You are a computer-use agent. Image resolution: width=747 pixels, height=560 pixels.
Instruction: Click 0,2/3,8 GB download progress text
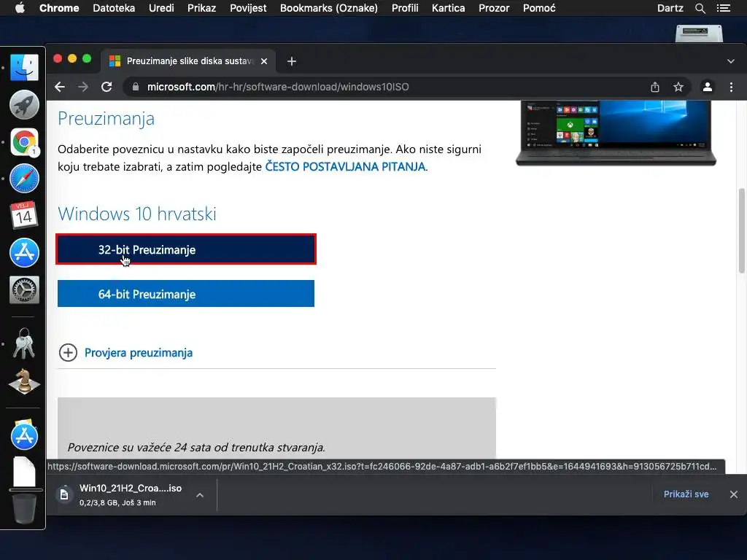[x=117, y=503]
